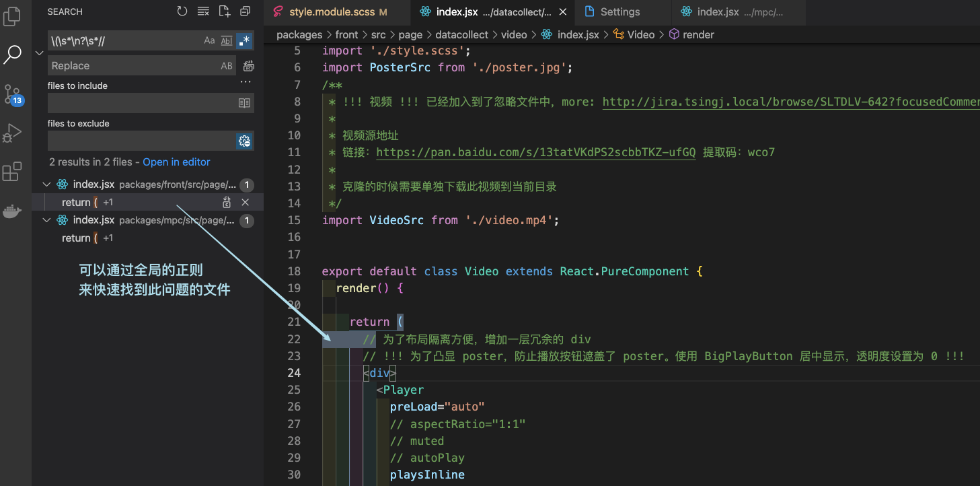Viewport: 980px width, 486px height.
Task: Close the index.jsx datacollect tab
Action: (563, 12)
